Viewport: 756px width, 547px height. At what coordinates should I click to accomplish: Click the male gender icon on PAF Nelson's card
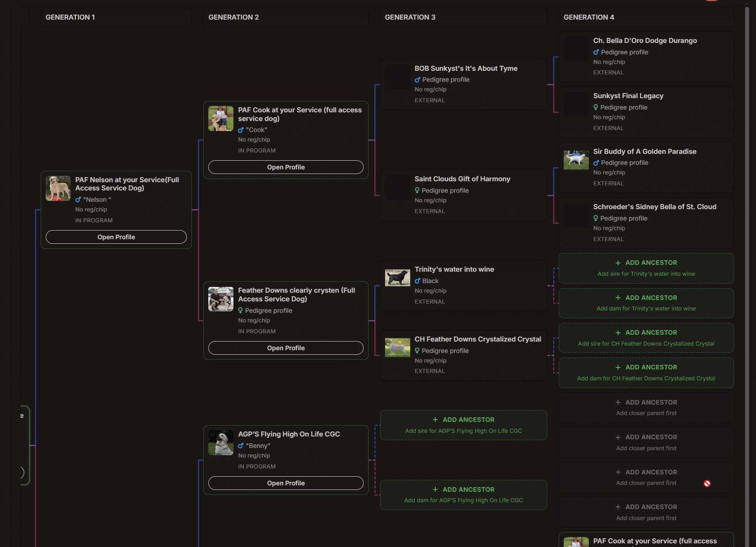point(79,200)
